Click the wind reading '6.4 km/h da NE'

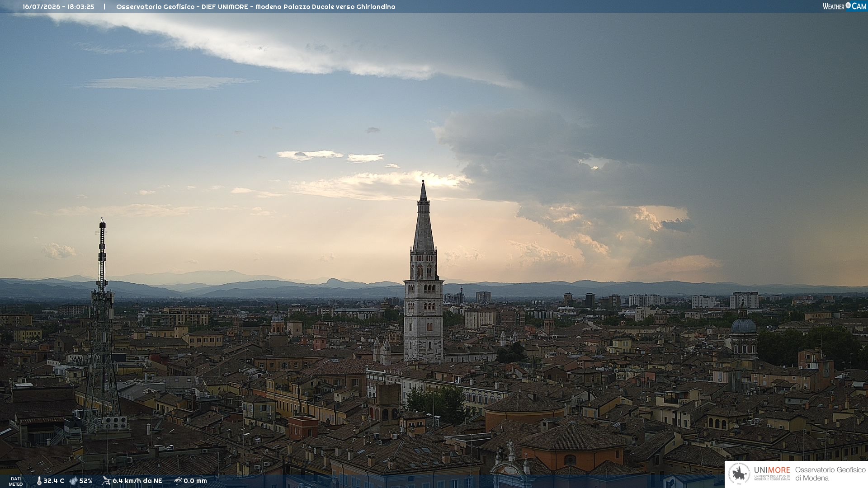tap(137, 481)
